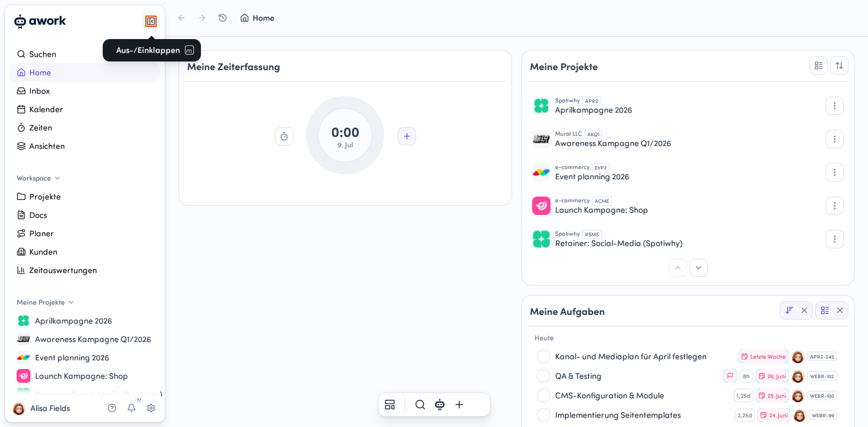Open settings gear icon

click(151, 408)
